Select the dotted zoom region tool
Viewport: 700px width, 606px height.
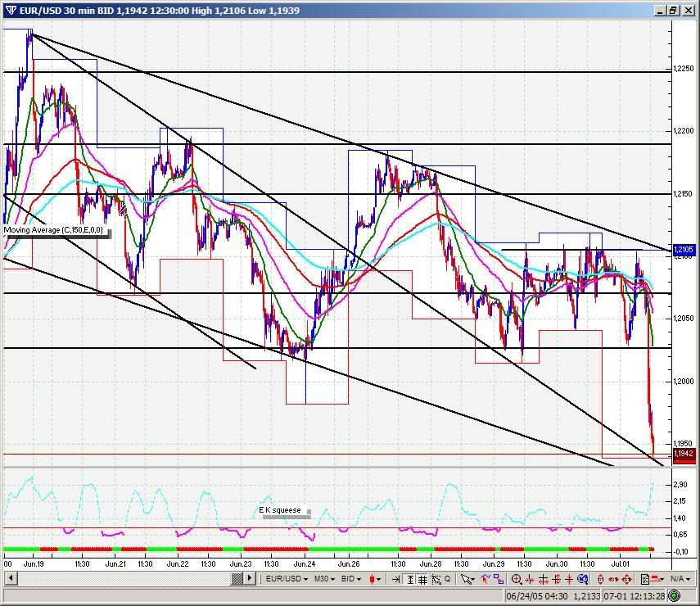tap(436, 579)
